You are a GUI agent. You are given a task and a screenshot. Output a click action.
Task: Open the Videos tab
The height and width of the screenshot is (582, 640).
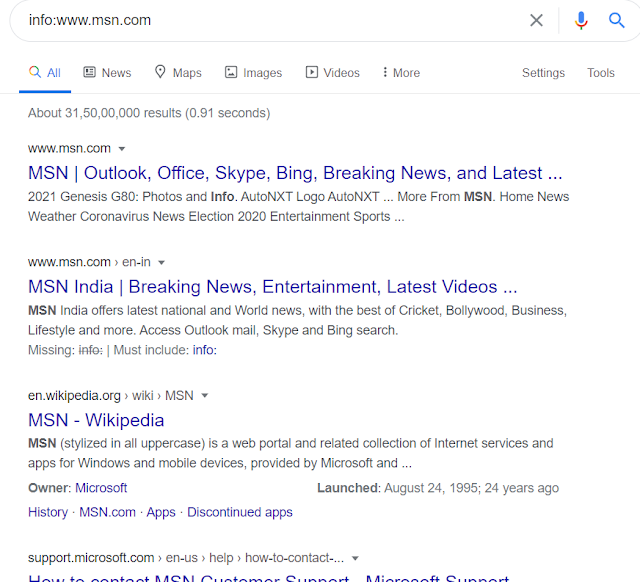[x=333, y=73]
